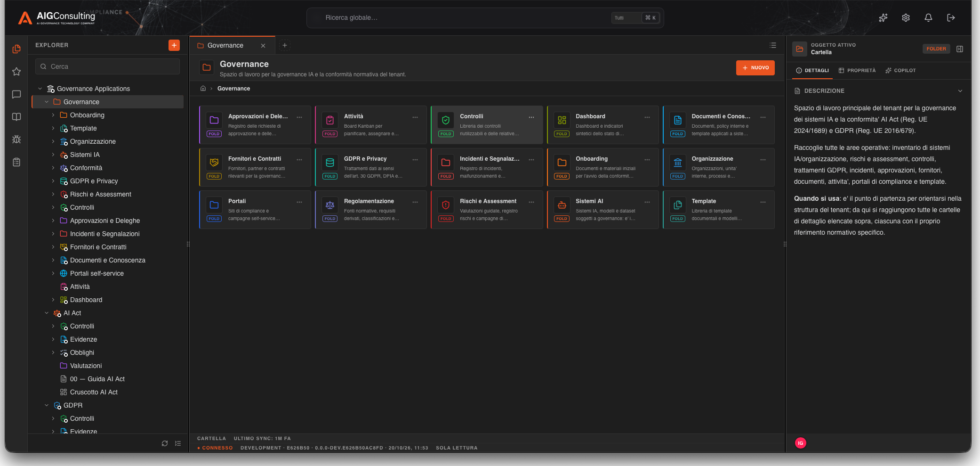Image resolution: width=980 pixels, height=466 pixels.
Task: Click the Ricerca globale search box
Action: (x=485, y=18)
